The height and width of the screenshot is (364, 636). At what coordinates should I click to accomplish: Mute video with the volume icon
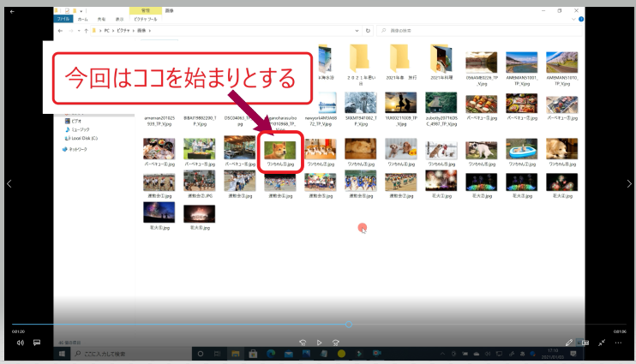[x=20, y=343]
